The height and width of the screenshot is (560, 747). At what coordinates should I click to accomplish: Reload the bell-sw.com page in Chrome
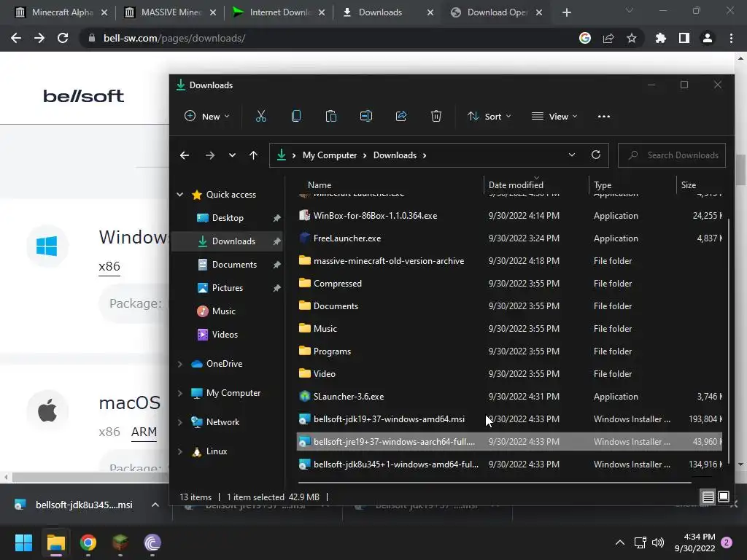pos(63,38)
